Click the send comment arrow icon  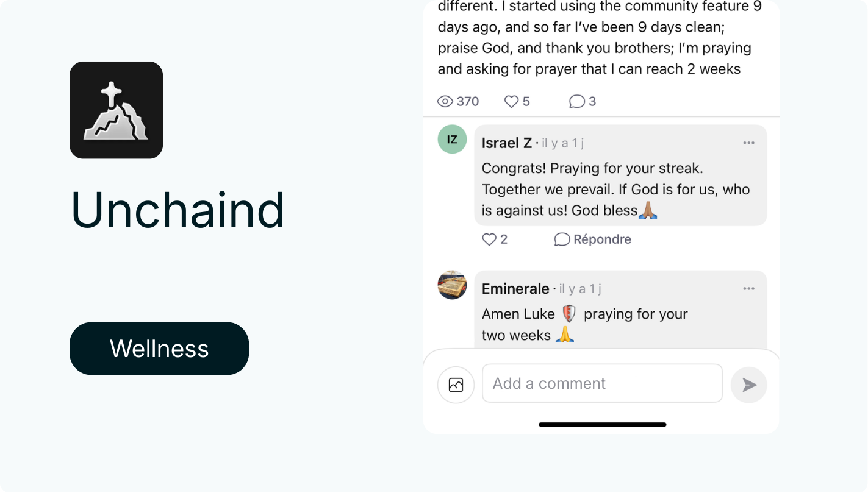(x=748, y=385)
